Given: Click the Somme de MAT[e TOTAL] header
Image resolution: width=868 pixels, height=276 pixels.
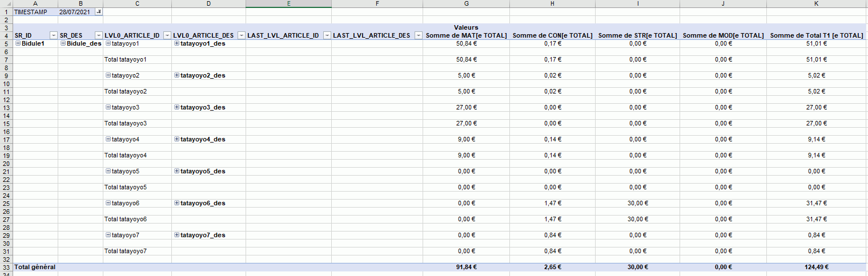Looking at the screenshot, I should click(466, 35).
